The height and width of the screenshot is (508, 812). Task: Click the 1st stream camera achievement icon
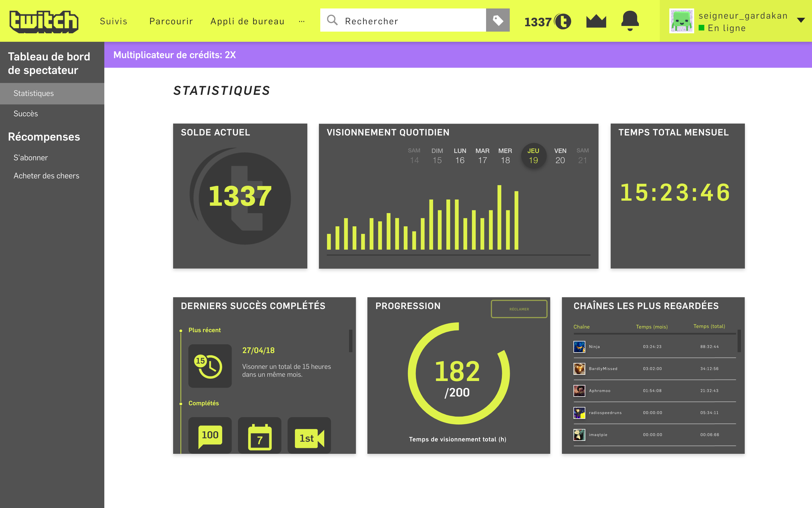click(309, 435)
